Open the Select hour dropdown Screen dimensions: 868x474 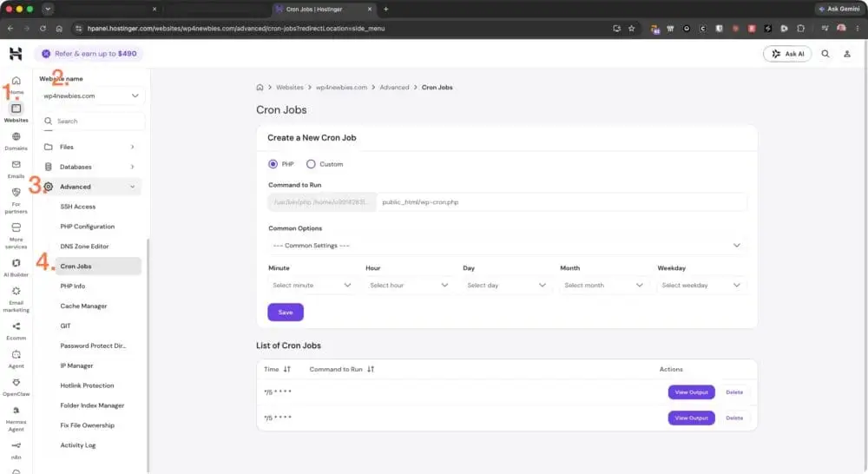tap(409, 285)
